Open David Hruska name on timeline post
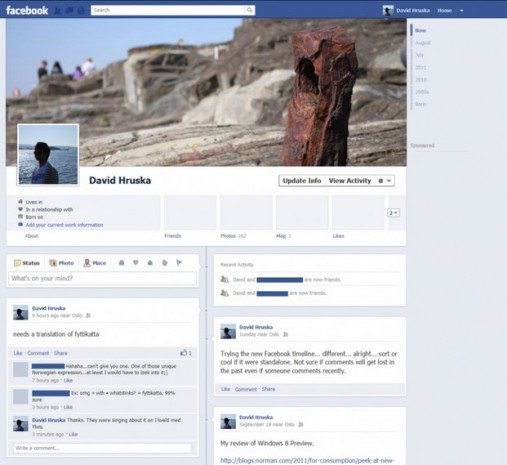Viewport: 507px width, 465px height. (x=256, y=327)
